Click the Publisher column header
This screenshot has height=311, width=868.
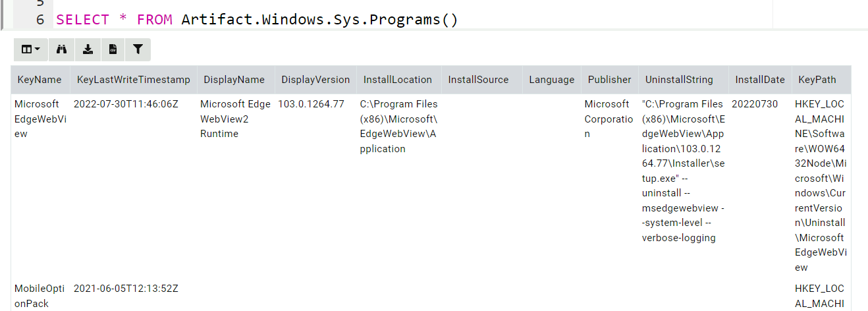click(609, 80)
